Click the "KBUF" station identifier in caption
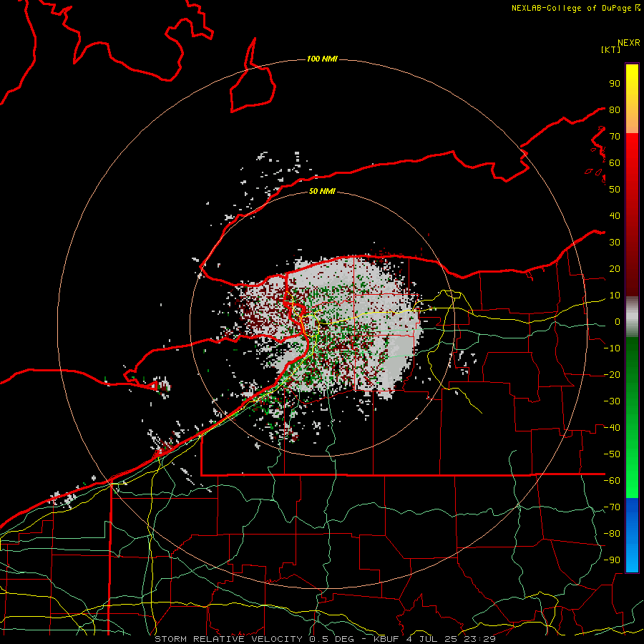 388,639
